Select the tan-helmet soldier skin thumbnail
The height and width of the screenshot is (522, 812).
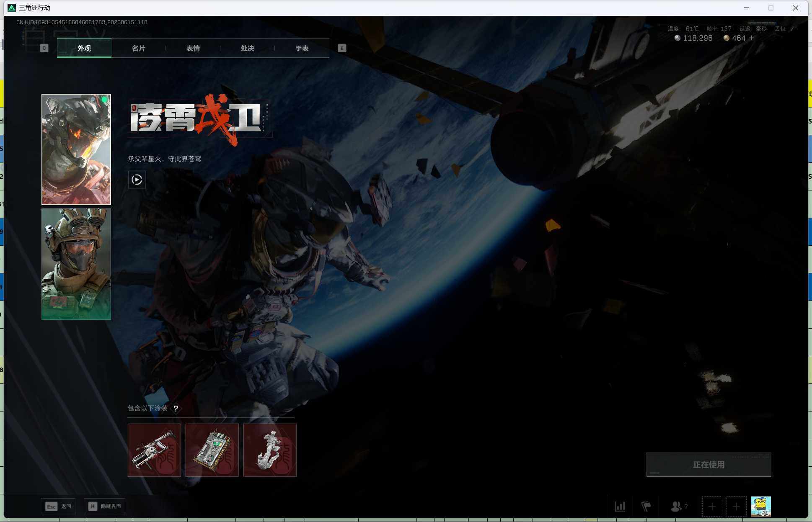coord(76,264)
